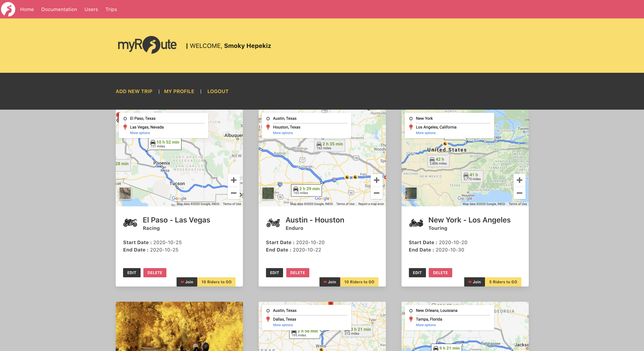Viewport: 644px width, 351px height.
Task: Edit the New York - Los Angeles trip
Action: [417, 273]
